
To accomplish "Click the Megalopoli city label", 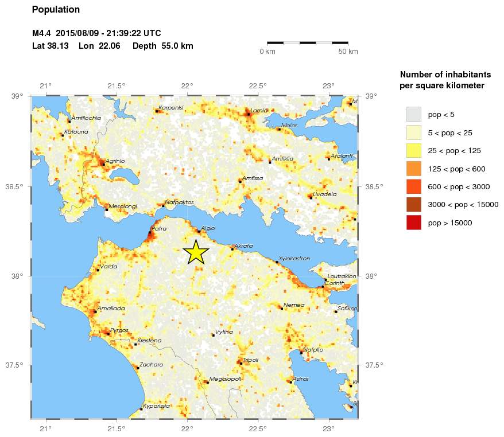I will tap(225, 379).
